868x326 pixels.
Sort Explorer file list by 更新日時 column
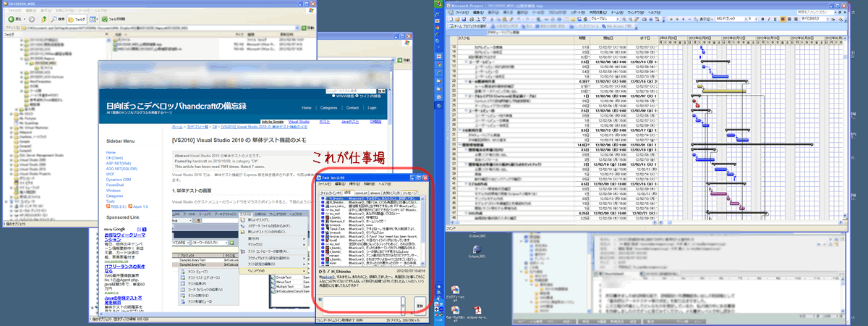point(286,34)
